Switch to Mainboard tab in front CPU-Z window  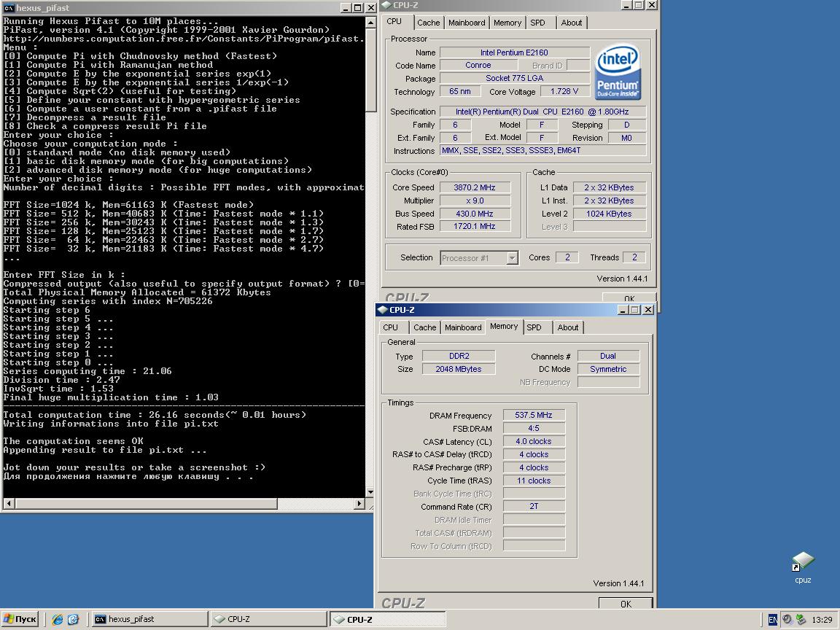[463, 327]
